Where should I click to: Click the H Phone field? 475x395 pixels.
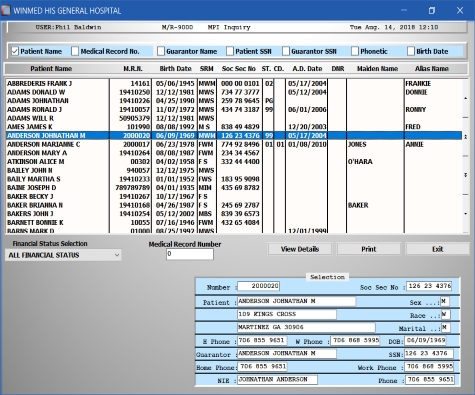tap(262, 340)
